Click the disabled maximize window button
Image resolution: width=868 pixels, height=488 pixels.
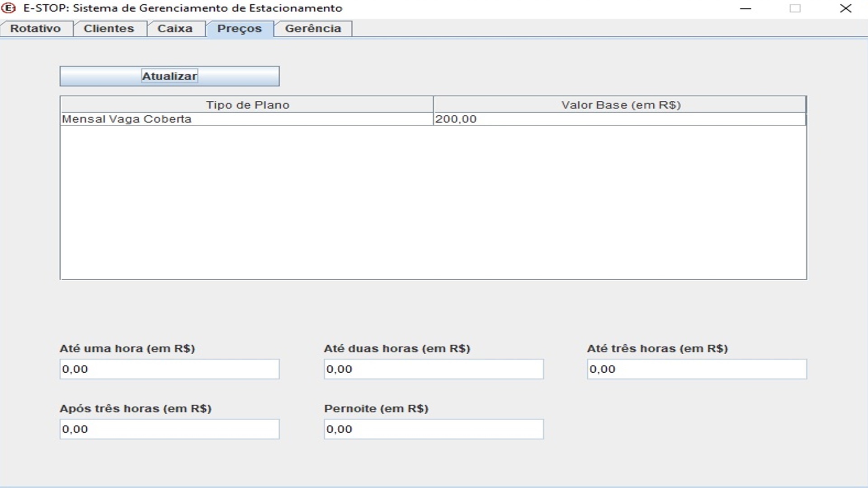coord(795,8)
